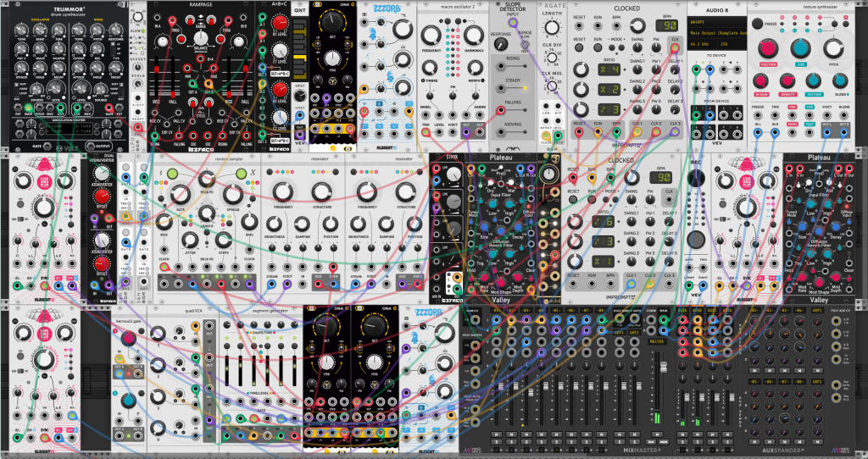Click the FREEZE input jack on texture synthesizer
The image size is (868, 459).
pos(758,115)
